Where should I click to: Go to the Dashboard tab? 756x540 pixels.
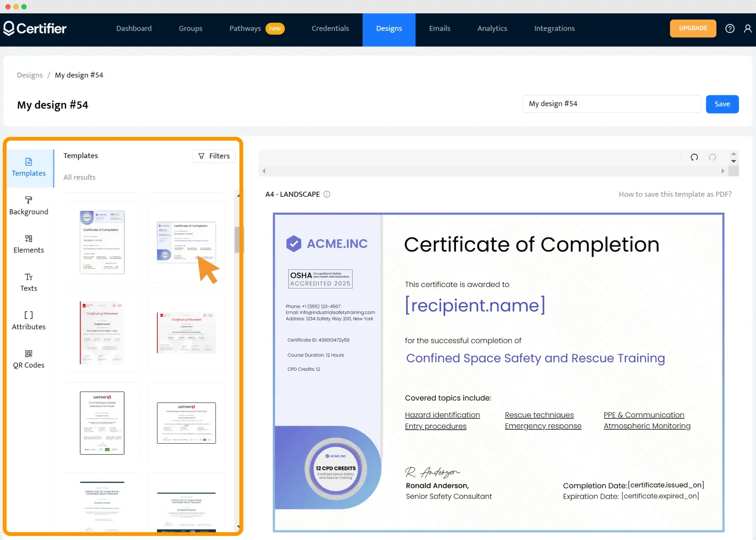tap(134, 28)
